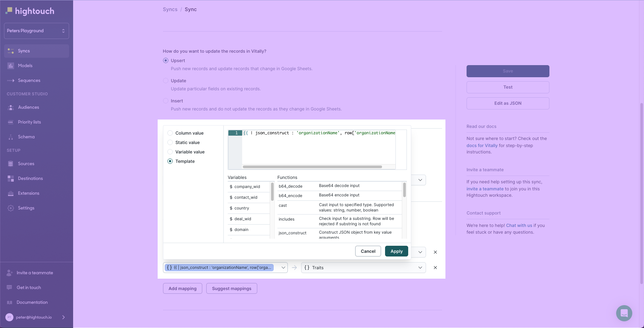The image size is (644, 328).
Task: Open the Destinations menu item
Action: pos(37,179)
